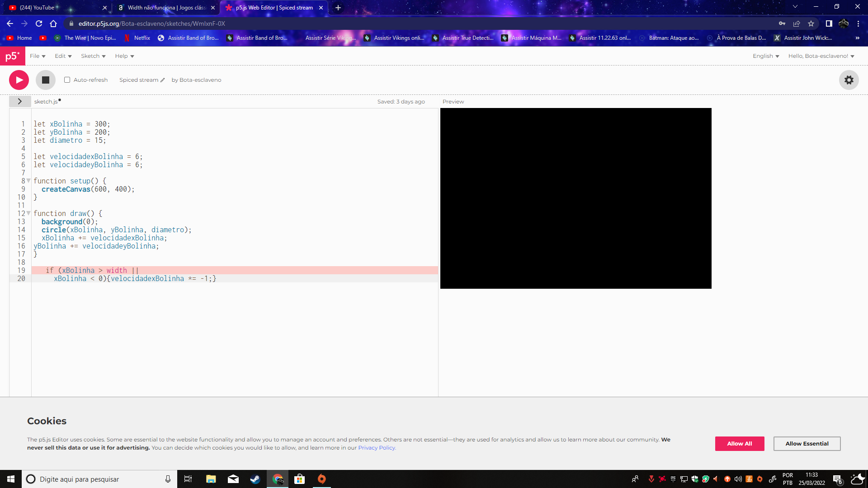Screen dimensions: 868x488
Task: Open the Batman: Ataque ao bookmark
Action: tap(668, 38)
